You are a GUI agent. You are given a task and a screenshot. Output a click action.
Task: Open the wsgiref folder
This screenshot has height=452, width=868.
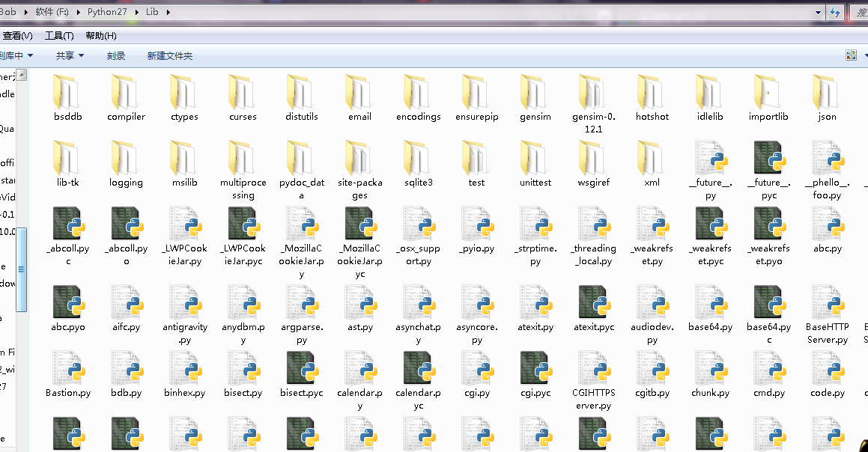point(593,164)
